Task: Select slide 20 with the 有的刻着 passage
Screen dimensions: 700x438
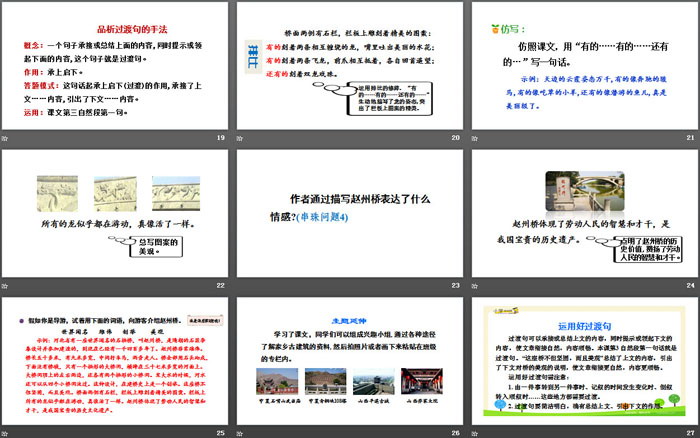Action: [x=350, y=66]
